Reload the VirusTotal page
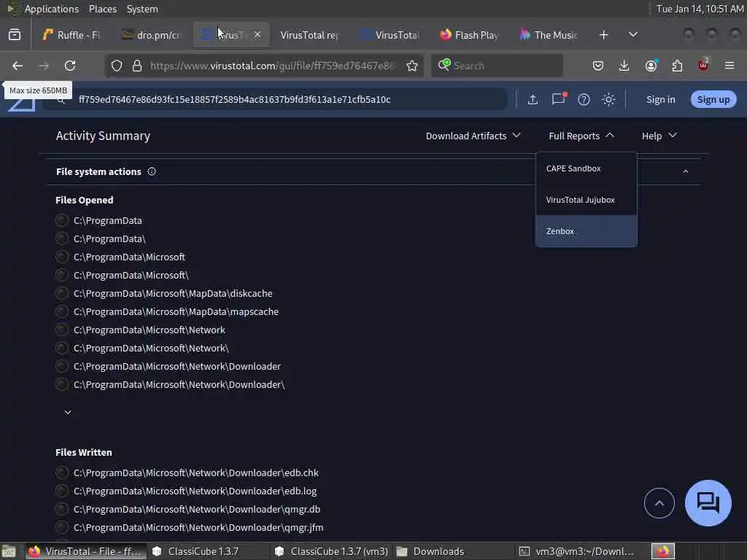The width and height of the screenshot is (747, 560). [x=70, y=66]
